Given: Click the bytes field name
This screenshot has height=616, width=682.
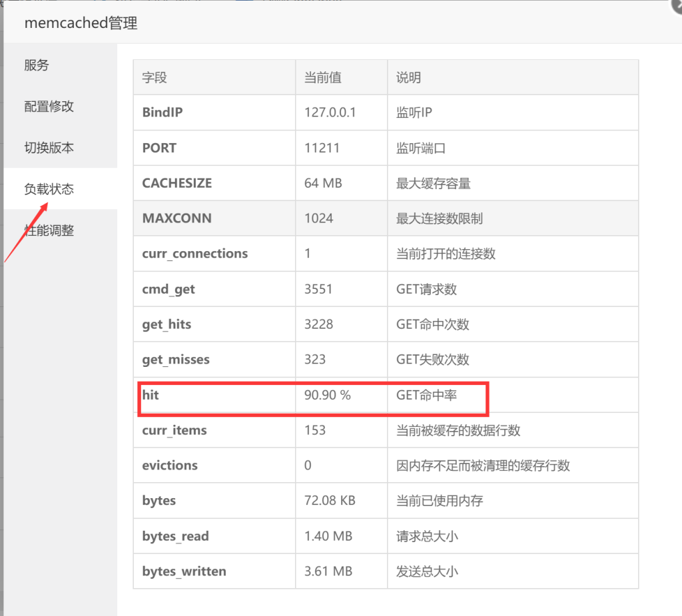Looking at the screenshot, I should tap(159, 500).
